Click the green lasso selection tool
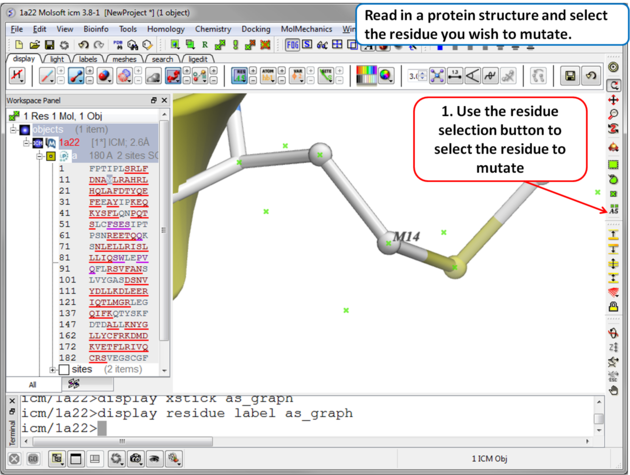The width and height of the screenshot is (630, 475). click(614, 180)
